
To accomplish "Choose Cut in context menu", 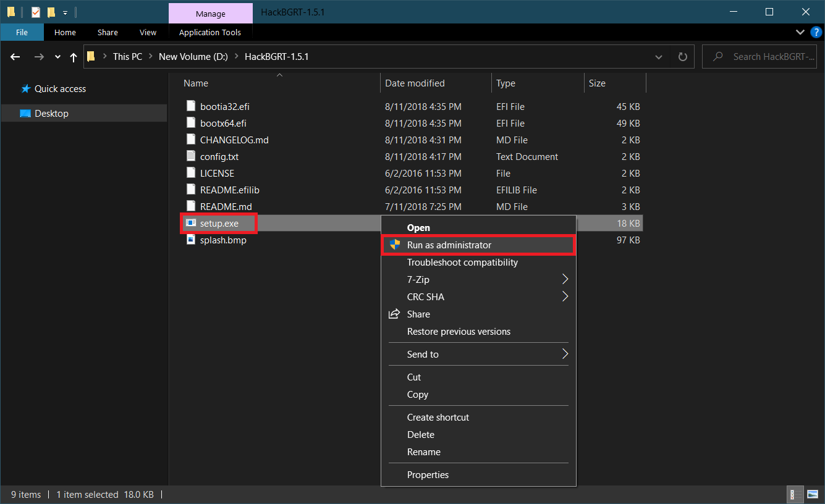I will tap(479, 377).
